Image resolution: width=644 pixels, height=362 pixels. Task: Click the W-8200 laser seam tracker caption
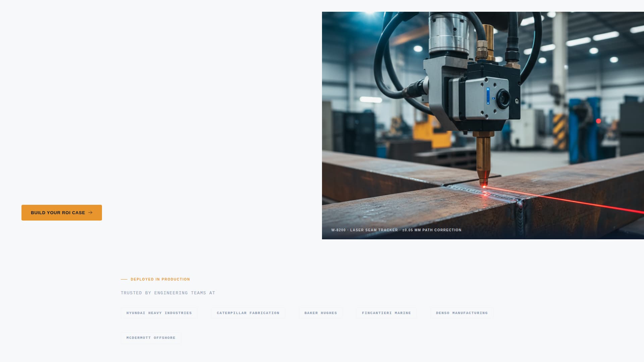[396, 230]
